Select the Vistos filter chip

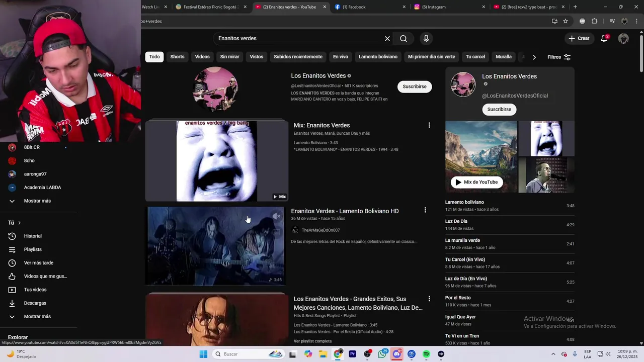[257, 57]
